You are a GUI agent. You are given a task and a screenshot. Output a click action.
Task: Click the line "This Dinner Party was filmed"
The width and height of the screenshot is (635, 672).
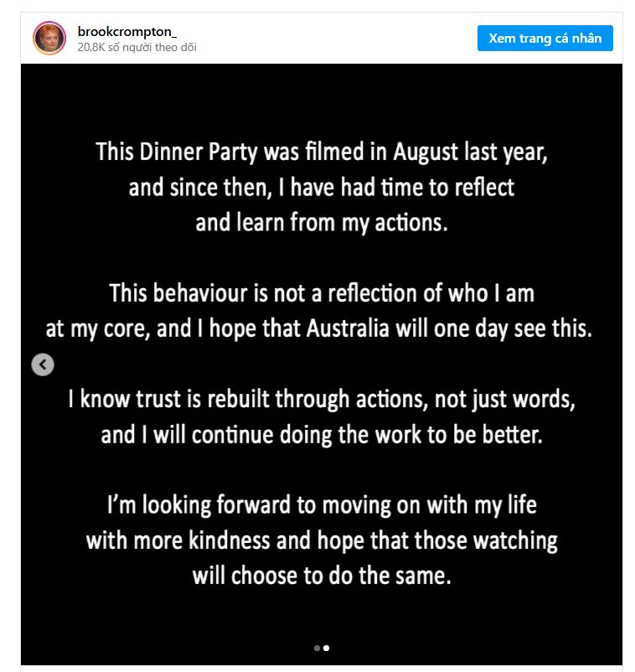(322, 152)
